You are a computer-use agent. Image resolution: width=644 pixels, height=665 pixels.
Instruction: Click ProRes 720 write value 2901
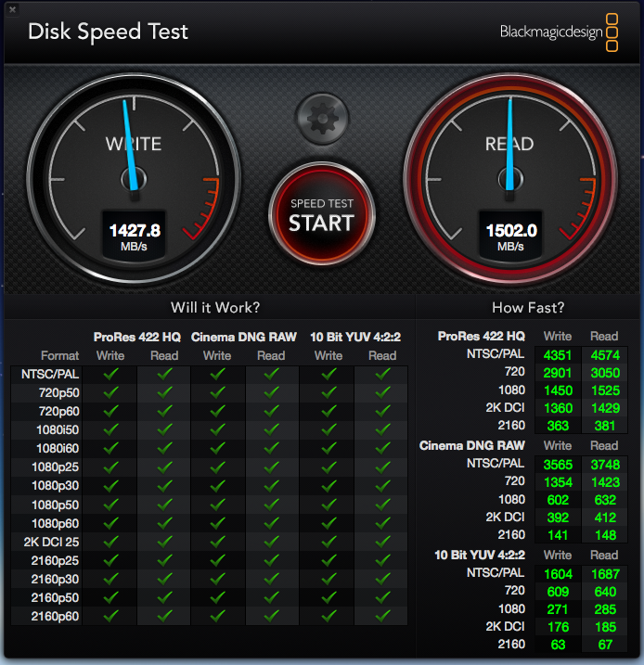[x=558, y=373]
